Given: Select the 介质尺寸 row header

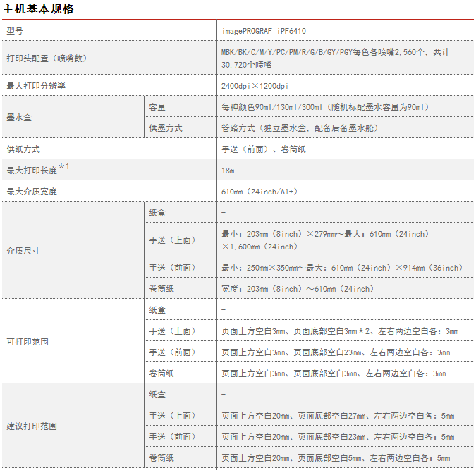Looking at the screenshot, I should [23, 251].
